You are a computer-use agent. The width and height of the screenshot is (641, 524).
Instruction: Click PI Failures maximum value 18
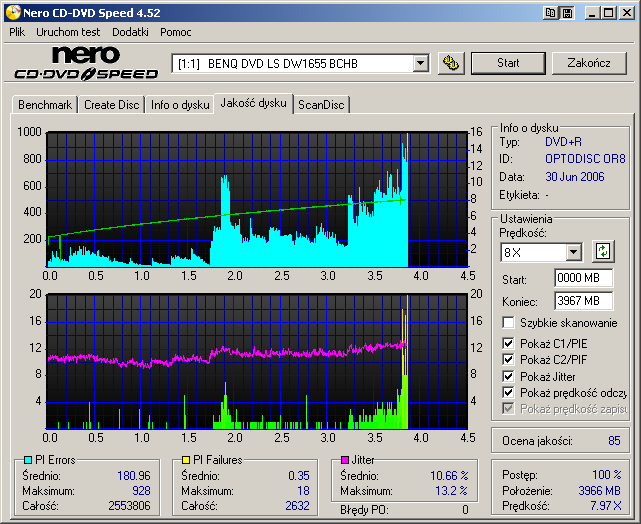tap(303, 491)
